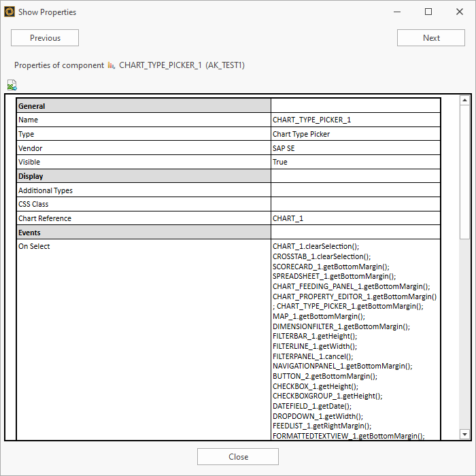Minimize the Show Properties window

pyautogui.click(x=397, y=12)
